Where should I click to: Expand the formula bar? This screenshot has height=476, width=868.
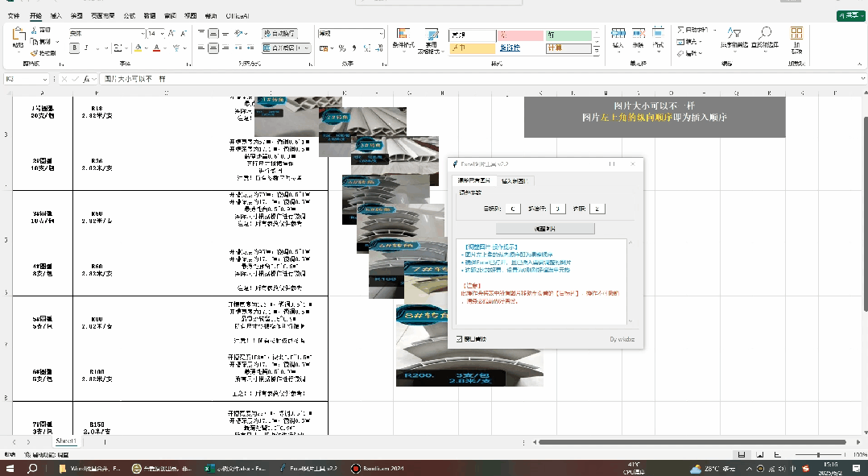click(x=862, y=79)
